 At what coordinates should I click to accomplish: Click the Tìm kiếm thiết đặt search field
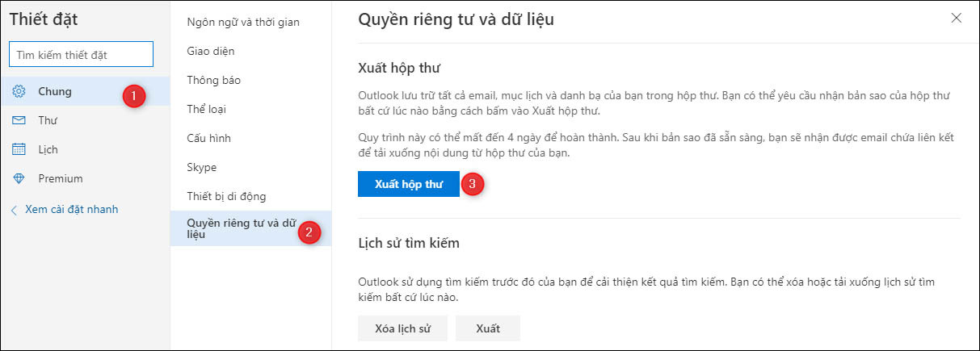coord(80,55)
